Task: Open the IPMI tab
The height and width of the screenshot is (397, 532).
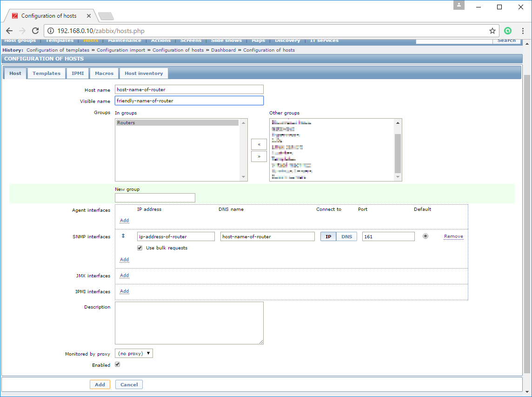Action: click(x=78, y=74)
